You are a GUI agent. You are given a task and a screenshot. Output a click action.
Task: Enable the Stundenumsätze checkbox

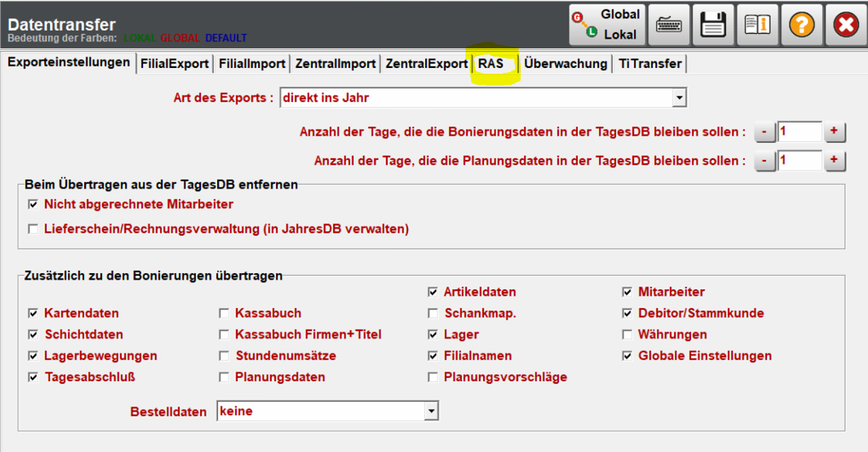tap(224, 356)
